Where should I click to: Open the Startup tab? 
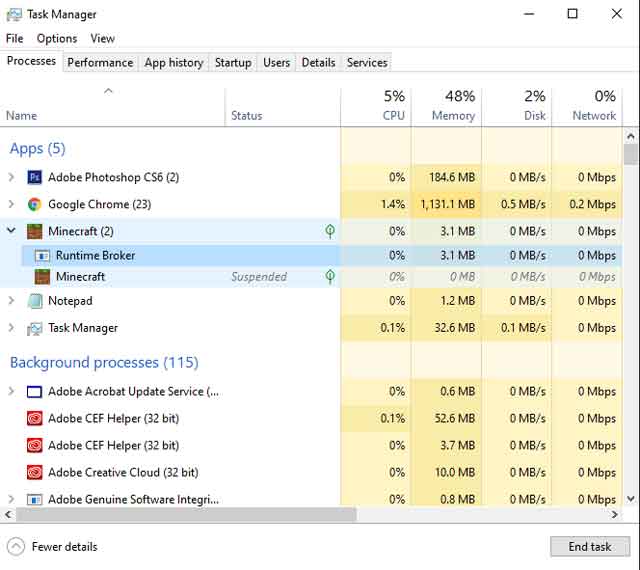click(x=233, y=62)
